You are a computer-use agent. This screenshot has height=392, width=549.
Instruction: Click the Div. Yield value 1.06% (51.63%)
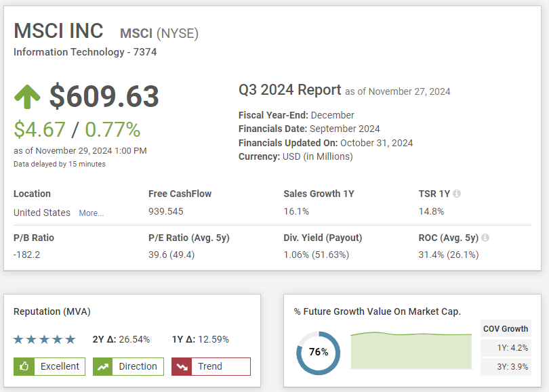tap(317, 255)
